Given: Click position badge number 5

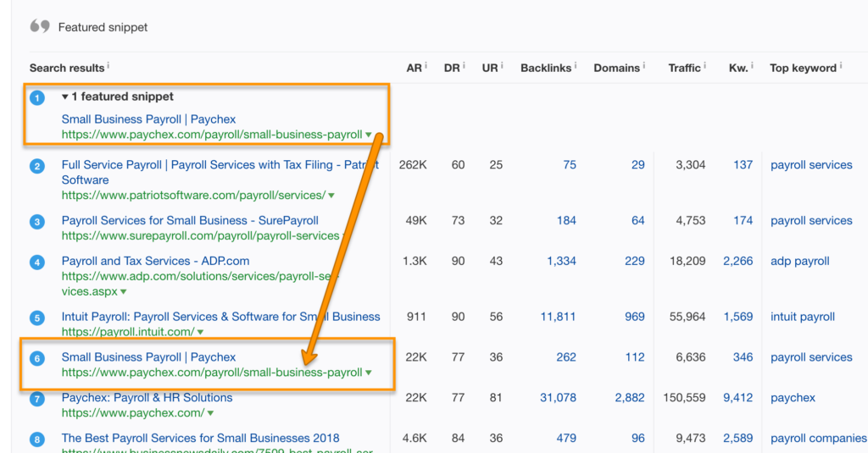Looking at the screenshot, I should point(37,318).
